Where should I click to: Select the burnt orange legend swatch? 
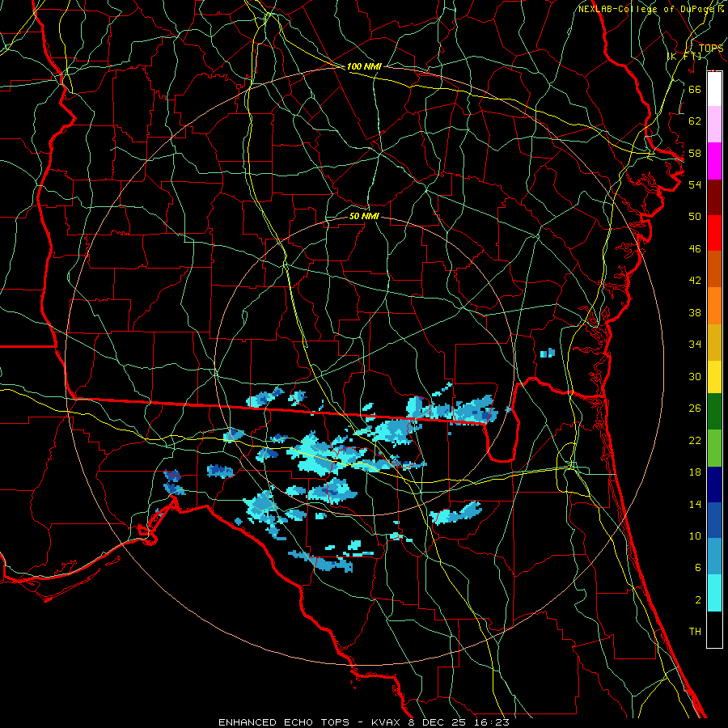coord(714,269)
